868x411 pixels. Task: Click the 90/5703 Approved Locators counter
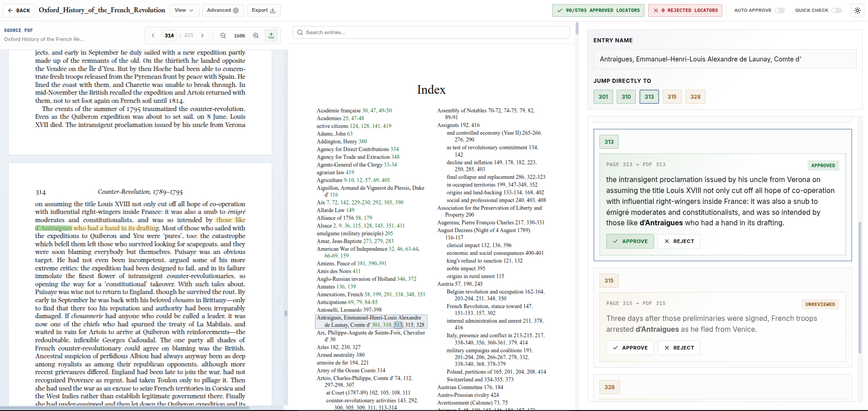pos(598,10)
